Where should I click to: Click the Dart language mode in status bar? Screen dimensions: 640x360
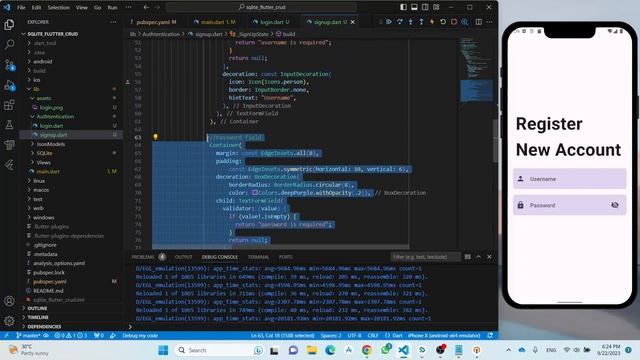tap(397, 336)
